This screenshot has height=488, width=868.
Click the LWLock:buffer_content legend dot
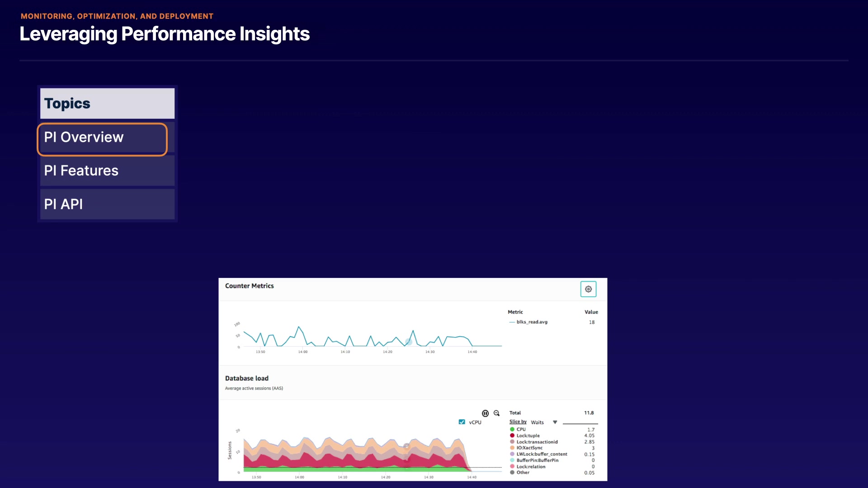click(512, 454)
